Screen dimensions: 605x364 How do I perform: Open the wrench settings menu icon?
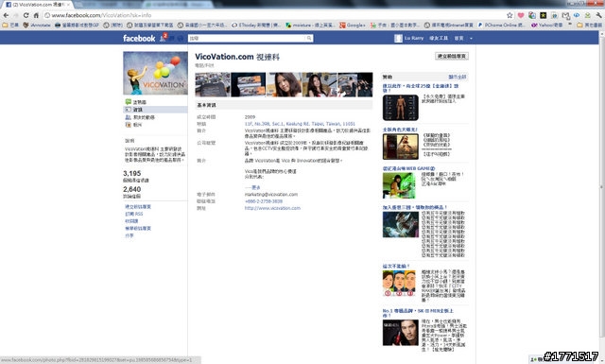pos(598,15)
